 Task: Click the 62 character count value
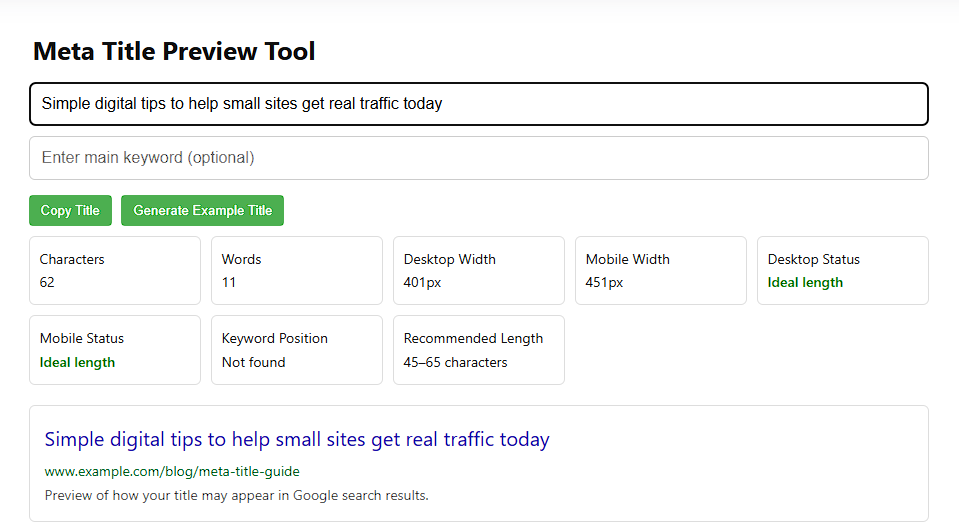[x=47, y=282]
